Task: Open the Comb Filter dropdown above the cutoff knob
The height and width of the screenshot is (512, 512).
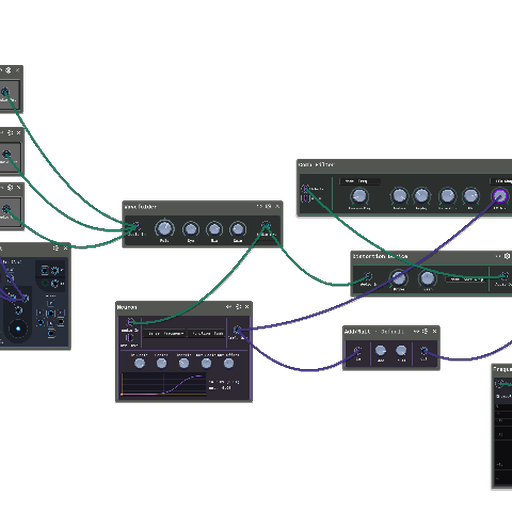Action: (359, 181)
